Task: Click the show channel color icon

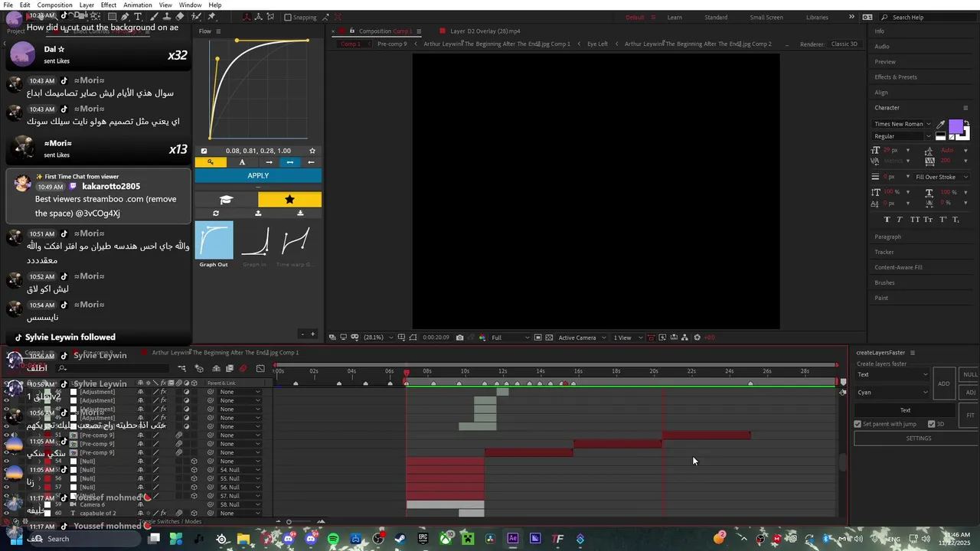Action: 482,337
